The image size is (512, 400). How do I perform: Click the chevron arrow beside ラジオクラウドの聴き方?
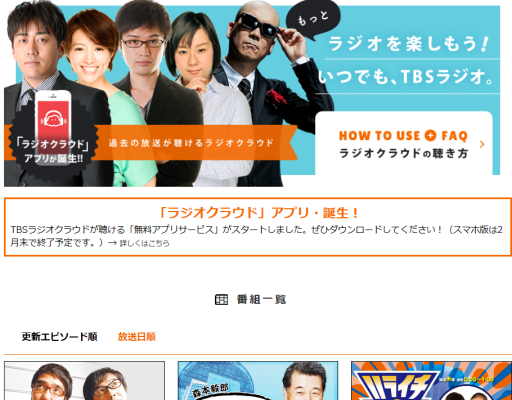[482, 144]
